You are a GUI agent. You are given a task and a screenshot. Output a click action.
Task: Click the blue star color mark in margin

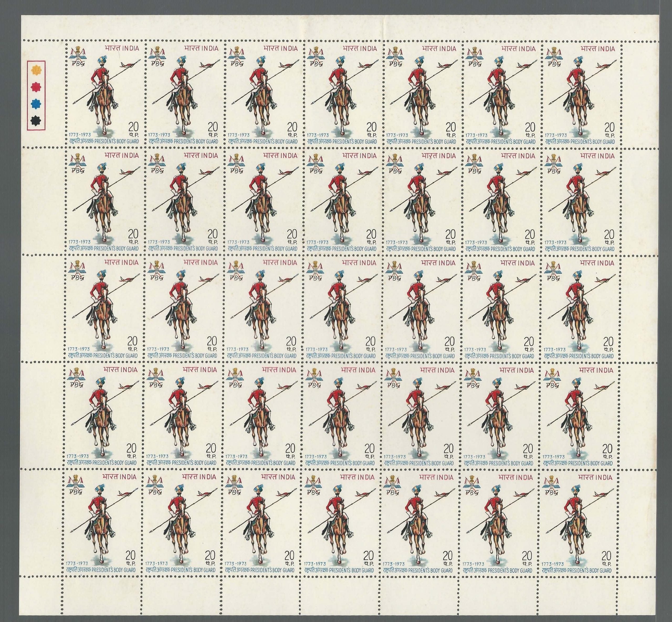[x=35, y=104]
